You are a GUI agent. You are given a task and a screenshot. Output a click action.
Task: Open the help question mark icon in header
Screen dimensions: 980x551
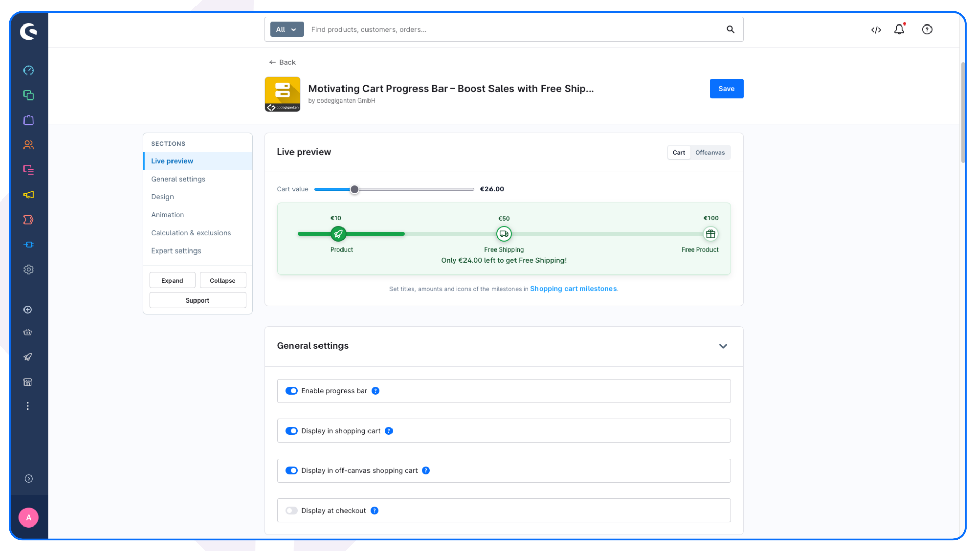pos(927,30)
